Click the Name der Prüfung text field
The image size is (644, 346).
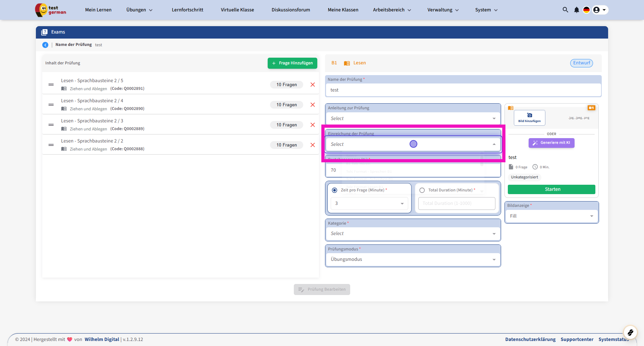point(463,90)
